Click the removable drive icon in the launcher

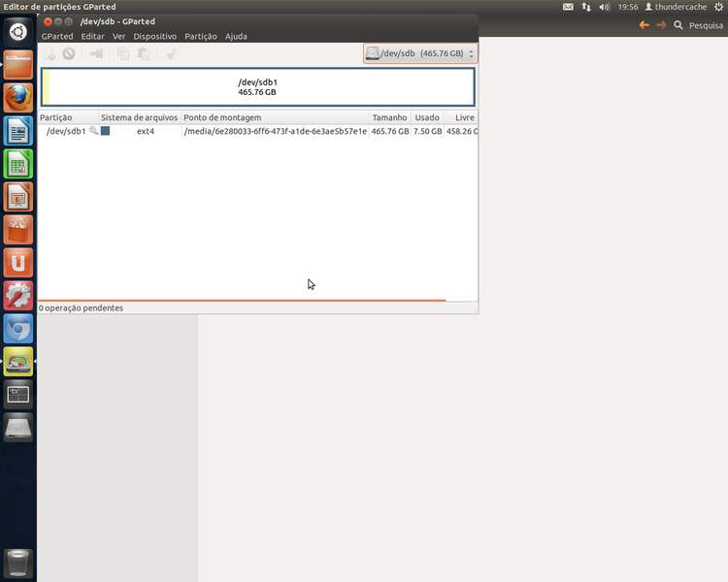pos(18,428)
